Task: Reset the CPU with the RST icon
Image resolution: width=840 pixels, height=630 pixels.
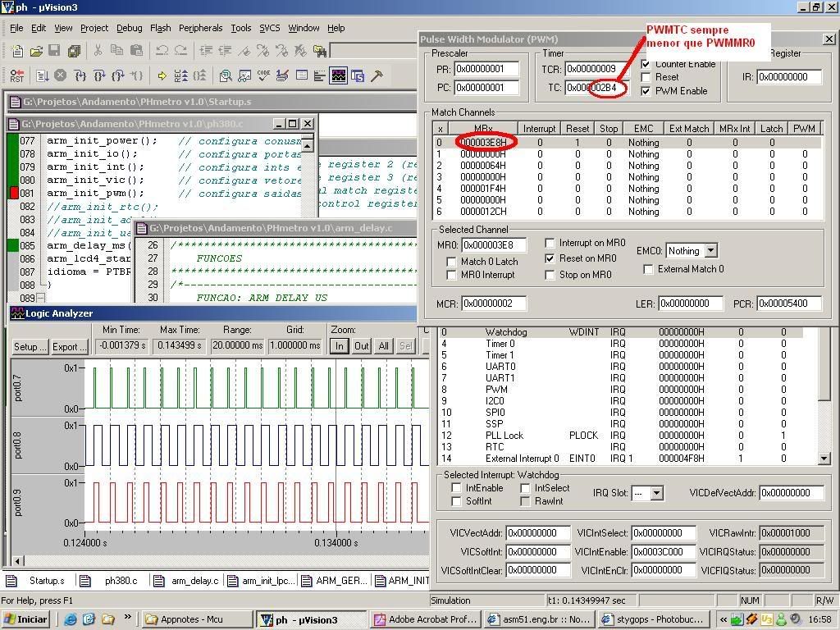Action: click(17, 75)
